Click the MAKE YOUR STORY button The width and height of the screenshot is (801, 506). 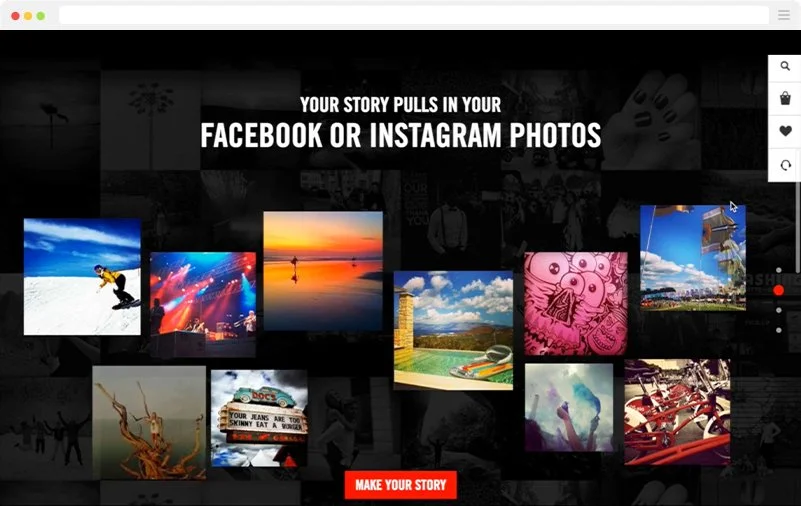[400, 485]
